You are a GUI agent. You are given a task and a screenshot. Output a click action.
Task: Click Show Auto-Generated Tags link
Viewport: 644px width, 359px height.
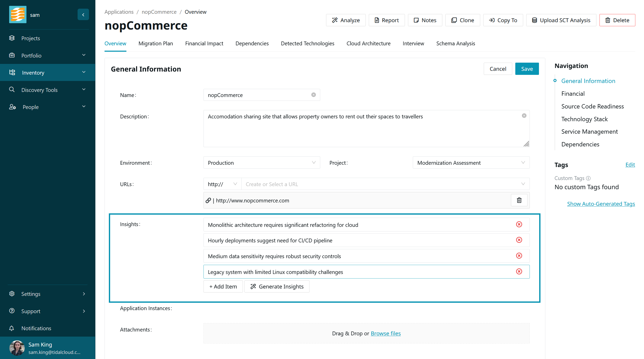point(601,204)
